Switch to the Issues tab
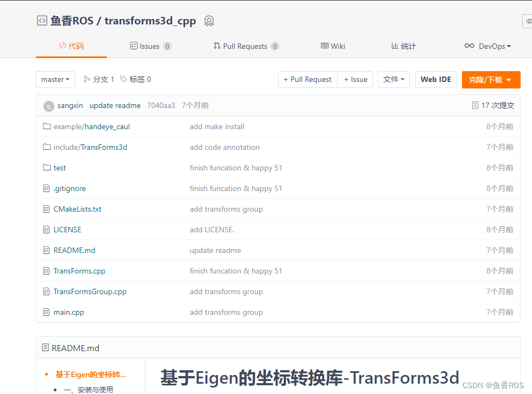 click(150, 46)
